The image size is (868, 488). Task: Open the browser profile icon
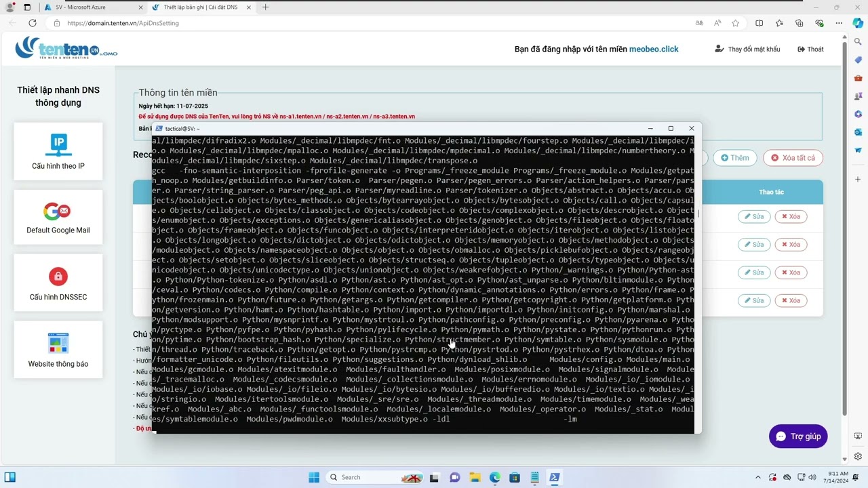click(10, 7)
